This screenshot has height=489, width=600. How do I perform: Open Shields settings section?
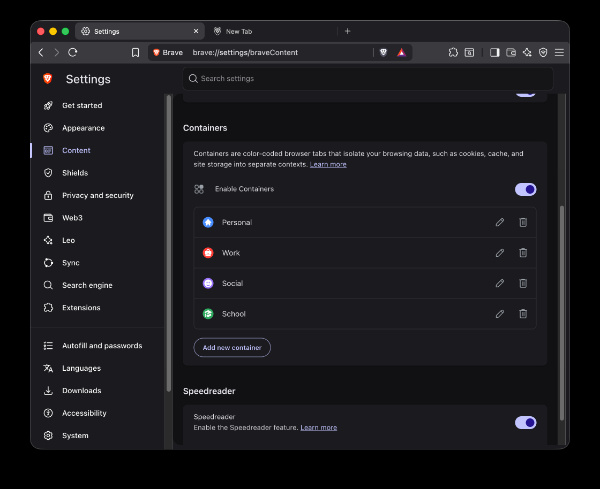pos(75,173)
